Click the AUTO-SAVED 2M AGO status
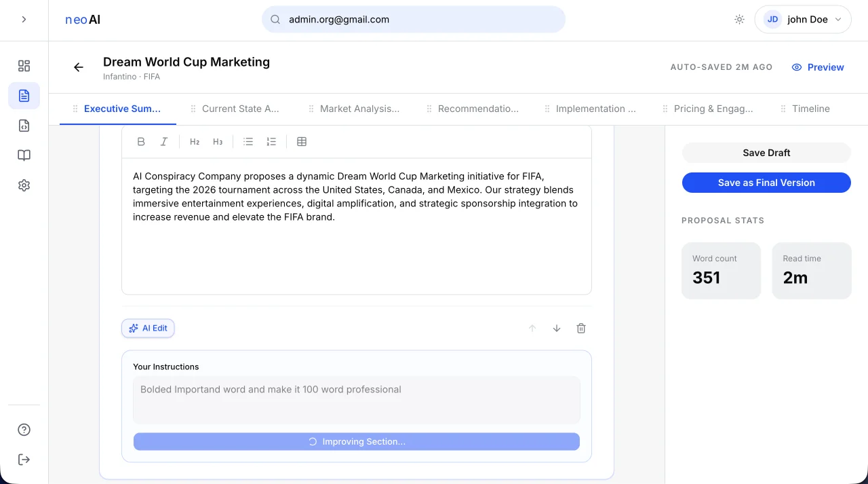The width and height of the screenshot is (868, 484). pyautogui.click(x=722, y=67)
